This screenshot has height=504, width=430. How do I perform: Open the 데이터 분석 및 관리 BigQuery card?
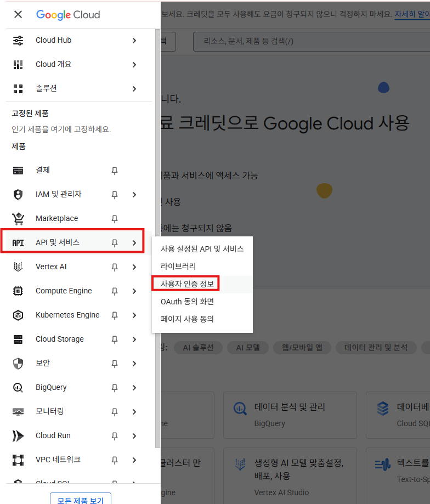pyautogui.click(x=290, y=415)
